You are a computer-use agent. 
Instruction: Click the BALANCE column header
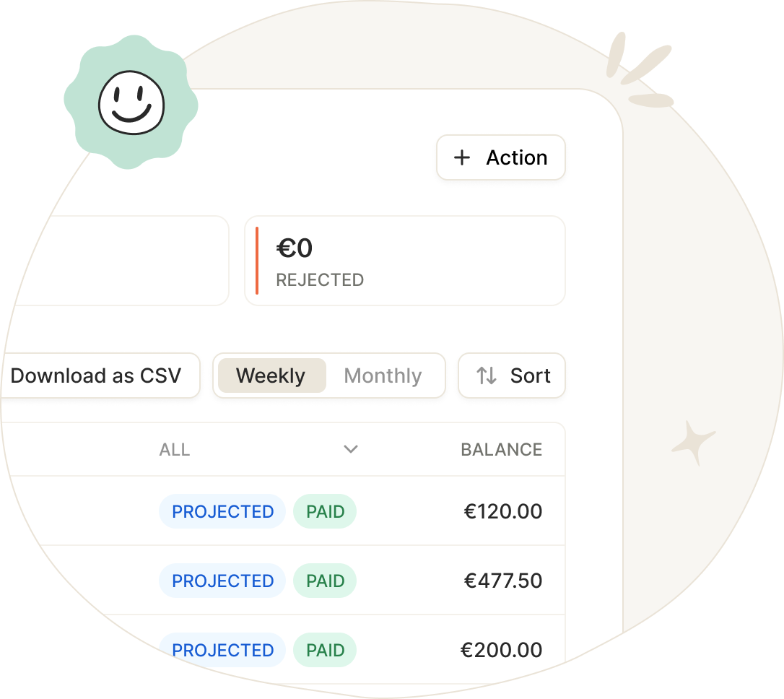(x=502, y=449)
